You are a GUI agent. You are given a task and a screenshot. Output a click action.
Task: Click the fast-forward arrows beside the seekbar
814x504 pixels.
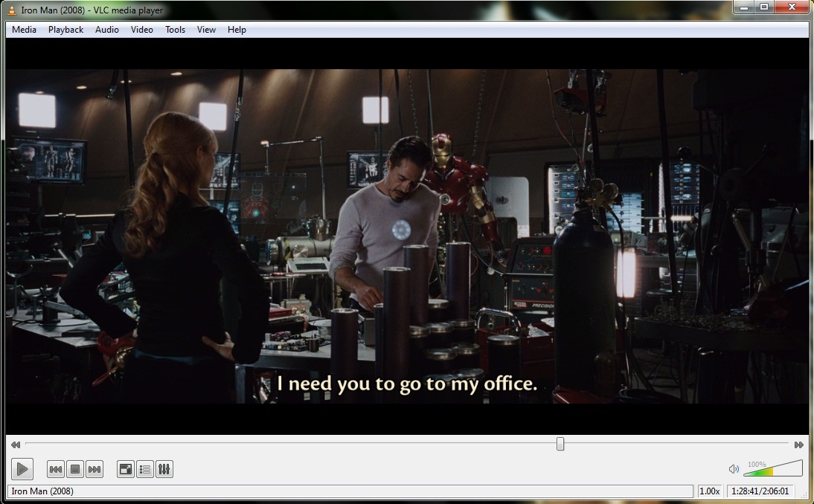coord(798,445)
